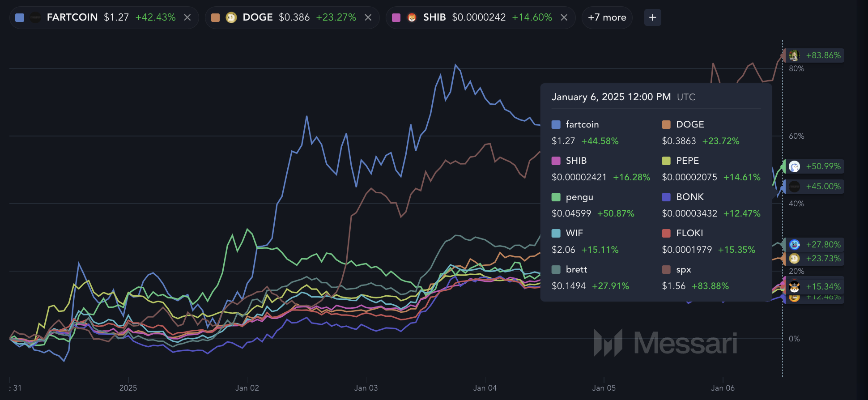The height and width of the screenshot is (400, 868).
Task: Click the FARTCOIN coin icon in the top chip
Action: click(x=35, y=17)
